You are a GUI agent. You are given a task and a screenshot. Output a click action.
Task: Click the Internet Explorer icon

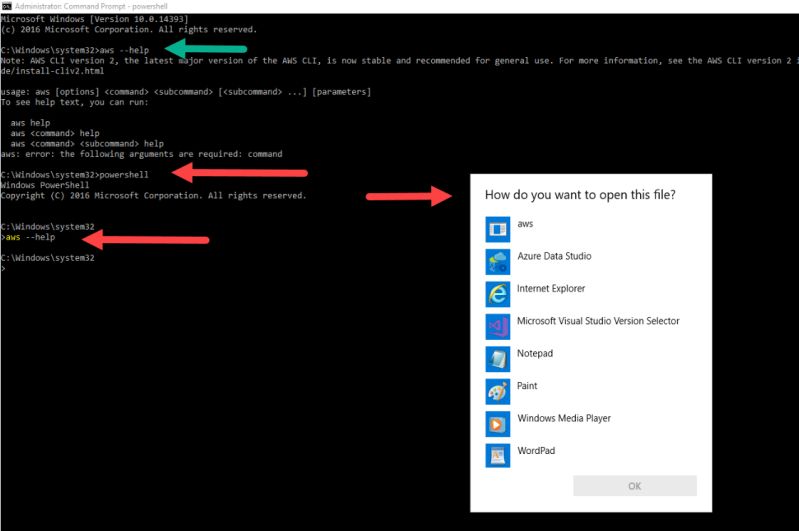(497, 294)
